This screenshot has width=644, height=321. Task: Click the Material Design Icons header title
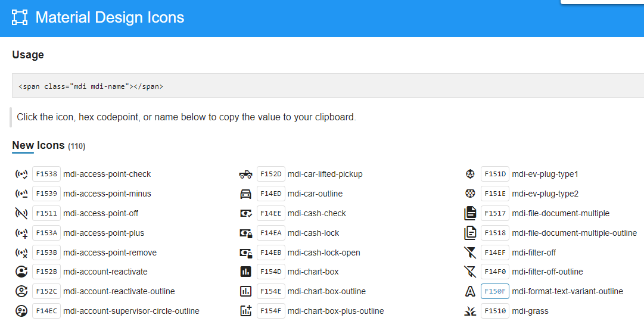coord(110,18)
